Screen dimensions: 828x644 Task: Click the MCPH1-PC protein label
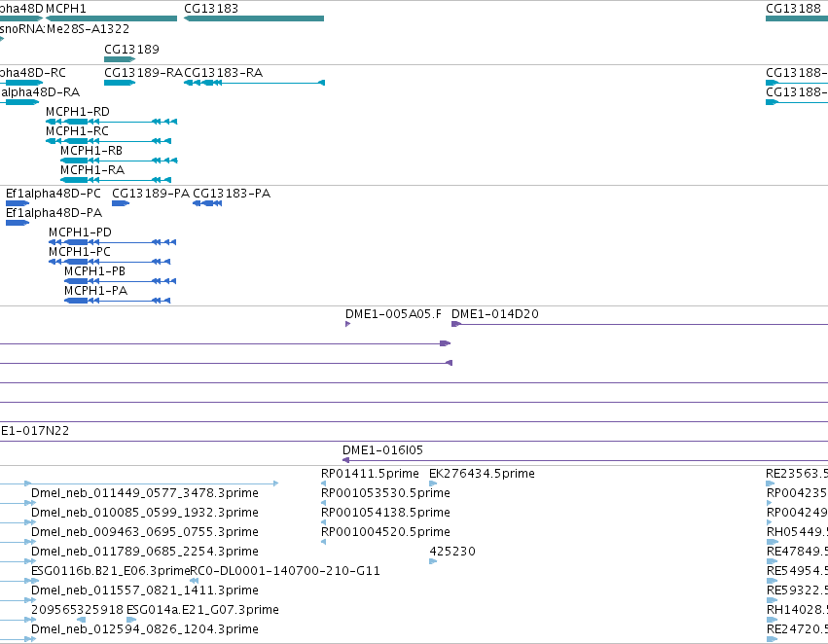tap(79, 252)
